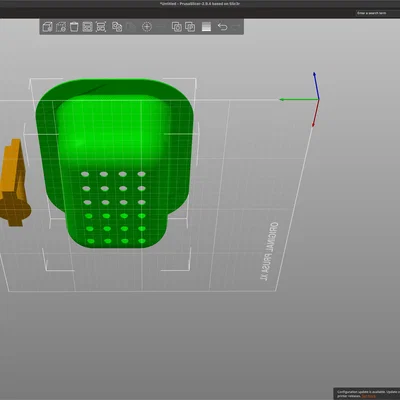Add an instance with plus icon
The image size is (400, 400).
pos(147,27)
